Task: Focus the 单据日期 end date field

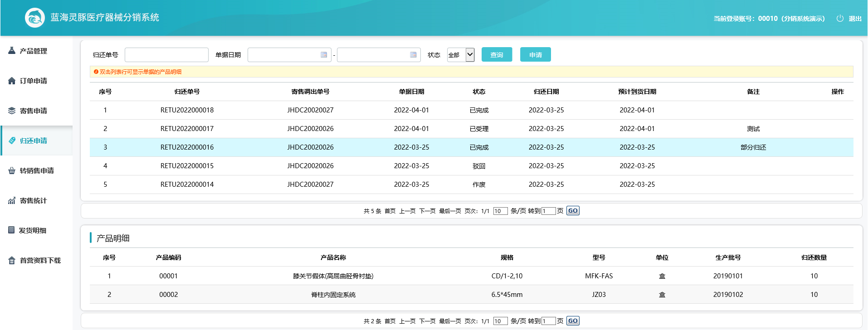Action: tap(379, 55)
